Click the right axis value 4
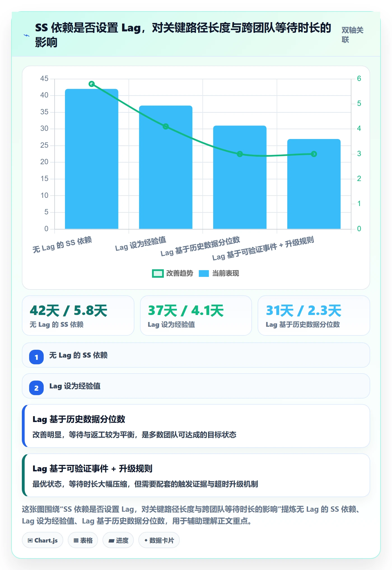 point(359,129)
